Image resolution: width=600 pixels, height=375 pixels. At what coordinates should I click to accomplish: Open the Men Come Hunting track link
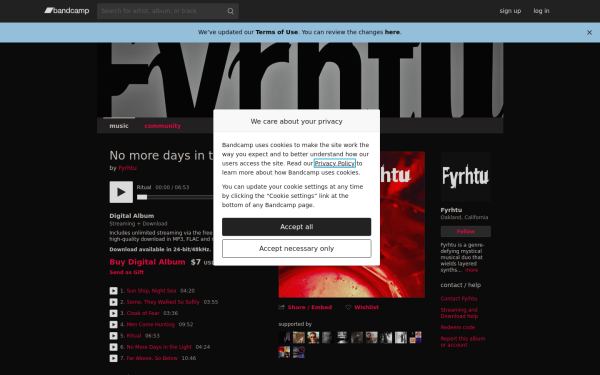150,324
